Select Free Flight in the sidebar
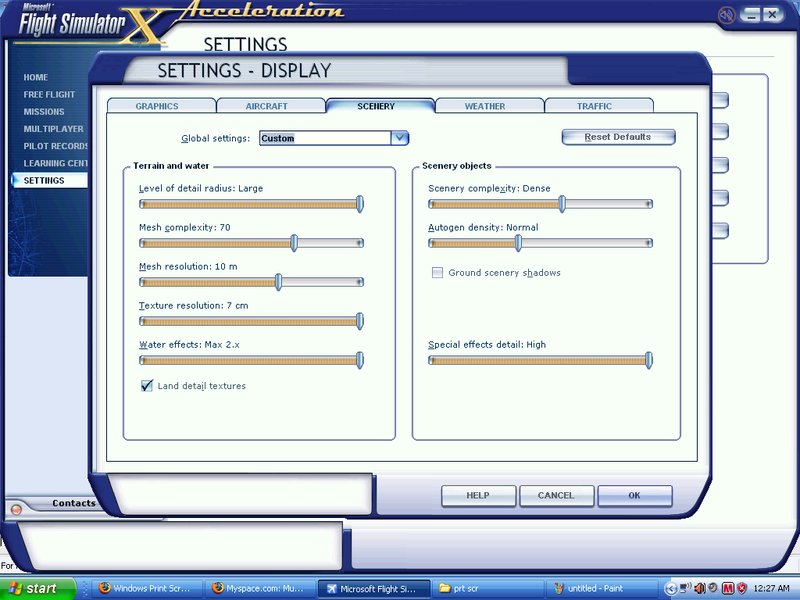 pos(49,94)
